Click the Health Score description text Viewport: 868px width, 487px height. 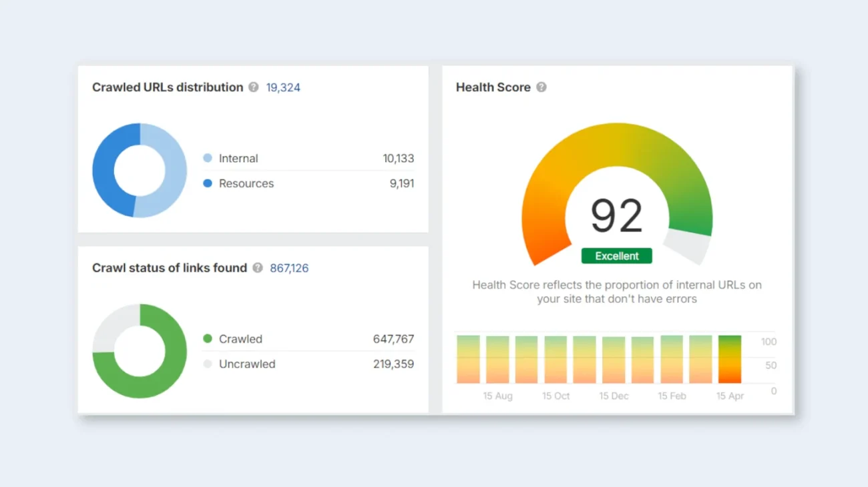pyautogui.click(x=617, y=292)
